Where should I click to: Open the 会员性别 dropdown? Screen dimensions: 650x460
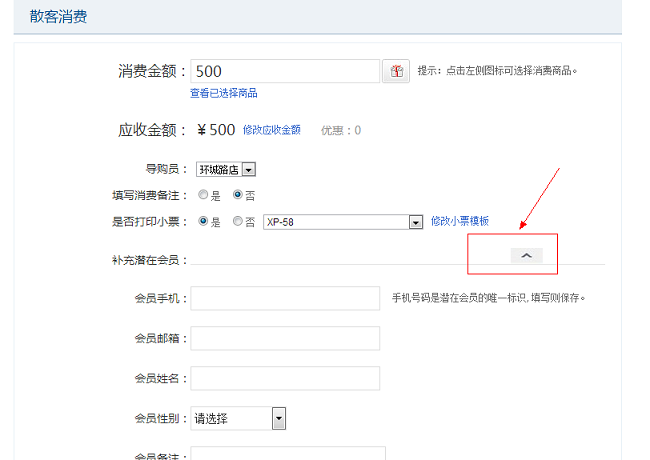pos(239,419)
